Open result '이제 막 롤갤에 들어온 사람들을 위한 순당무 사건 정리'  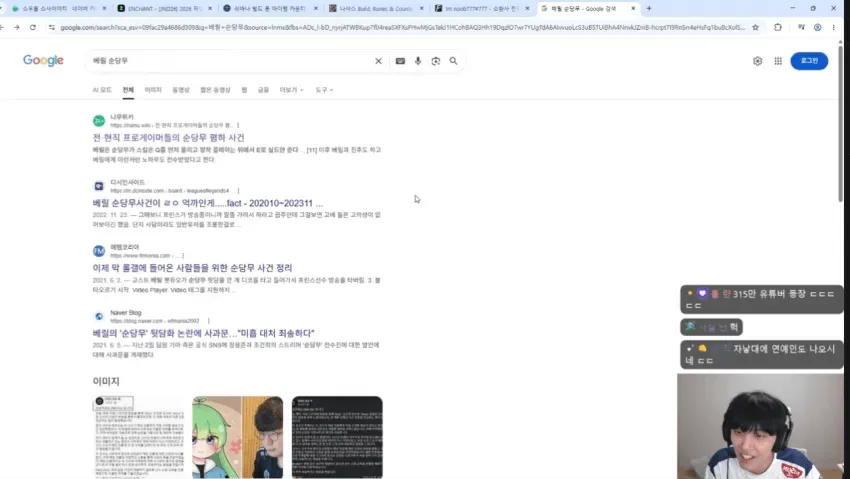tap(192, 268)
